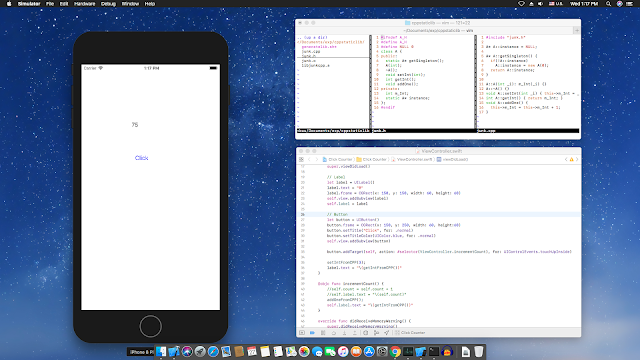Viewport: 640px width, 360px height.
Task: Open the Debug menu
Action: (x=108, y=4)
